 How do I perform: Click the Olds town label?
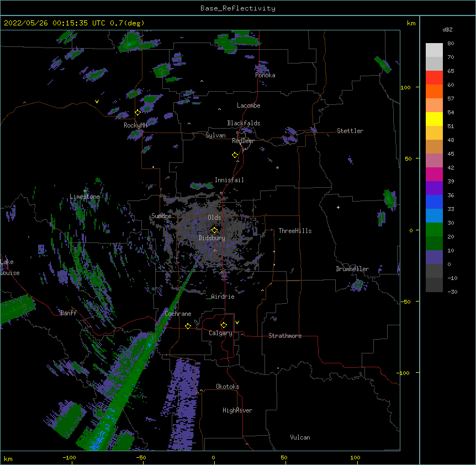[214, 218]
